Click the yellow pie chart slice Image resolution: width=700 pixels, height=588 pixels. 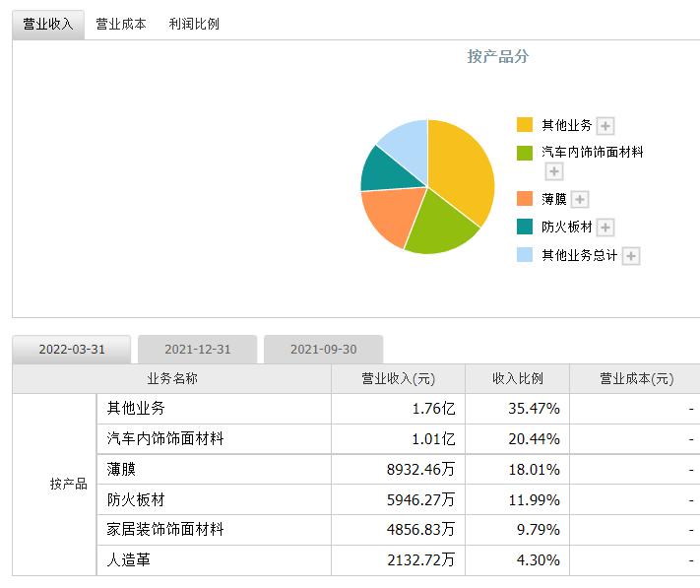462,167
